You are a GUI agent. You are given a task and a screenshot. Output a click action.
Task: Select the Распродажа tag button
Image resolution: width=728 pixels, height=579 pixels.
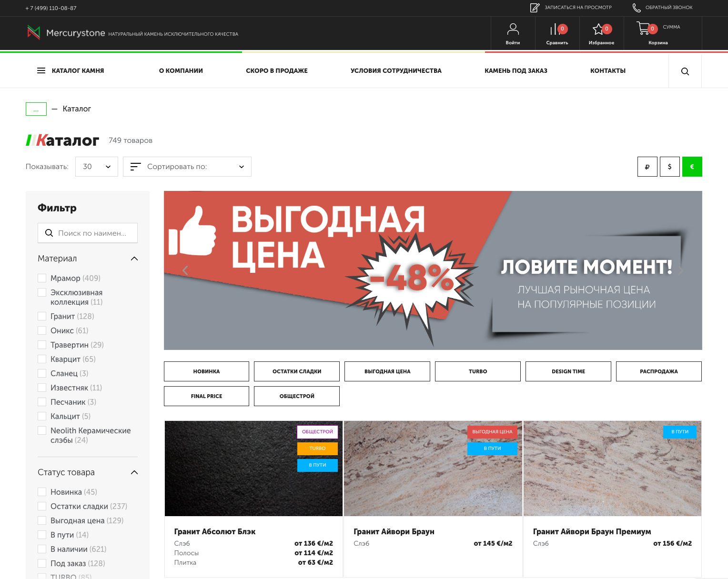coord(658,371)
